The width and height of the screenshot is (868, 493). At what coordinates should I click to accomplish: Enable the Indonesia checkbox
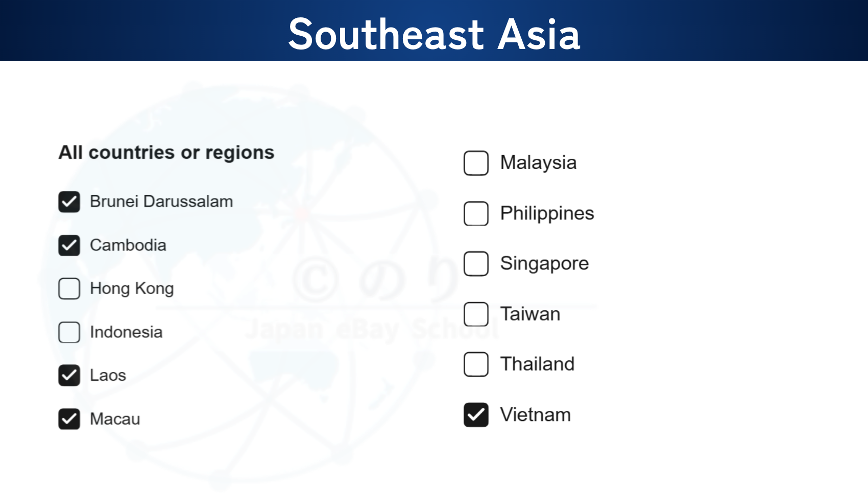[69, 332]
